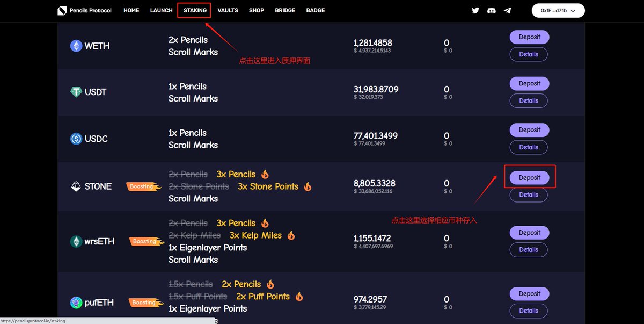Image resolution: width=644 pixels, height=324 pixels.
Task: Click the Boosting badge on STONE row
Action: pyautogui.click(x=144, y=186)
